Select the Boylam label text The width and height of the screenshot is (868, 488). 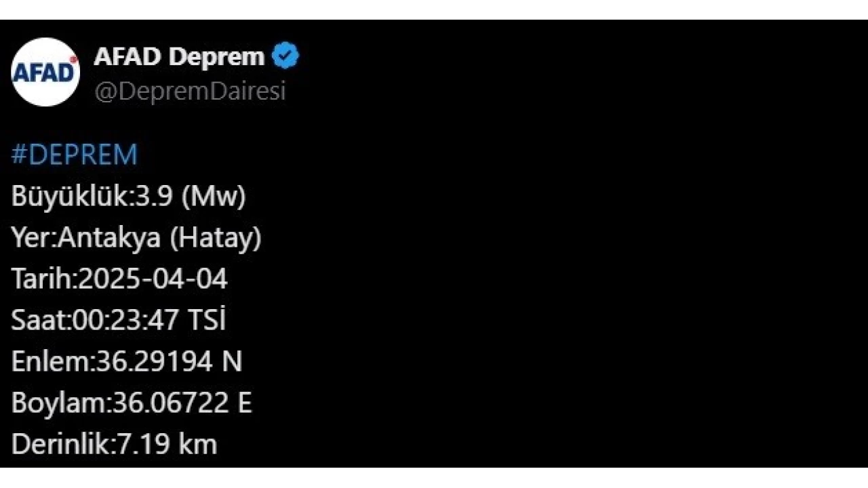(60, 403)
